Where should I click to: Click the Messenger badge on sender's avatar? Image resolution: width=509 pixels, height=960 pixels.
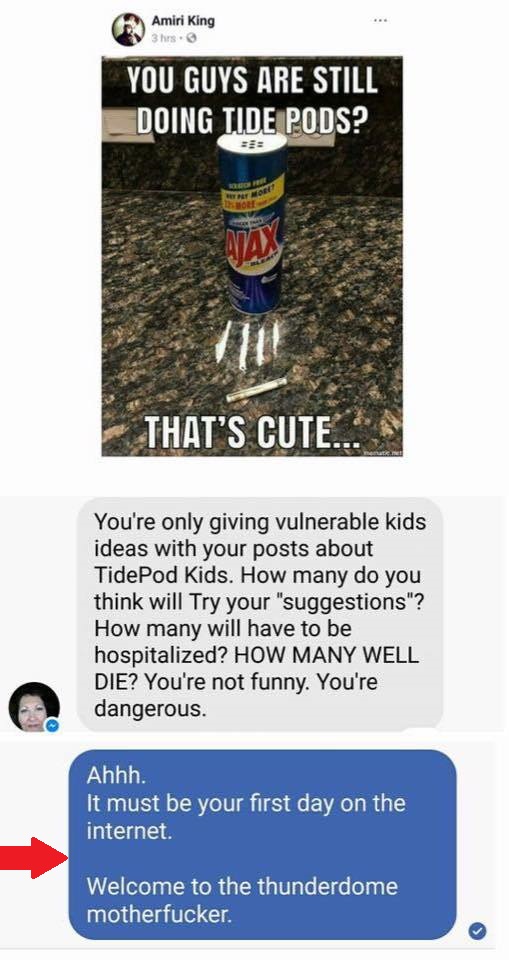point(53,726)
